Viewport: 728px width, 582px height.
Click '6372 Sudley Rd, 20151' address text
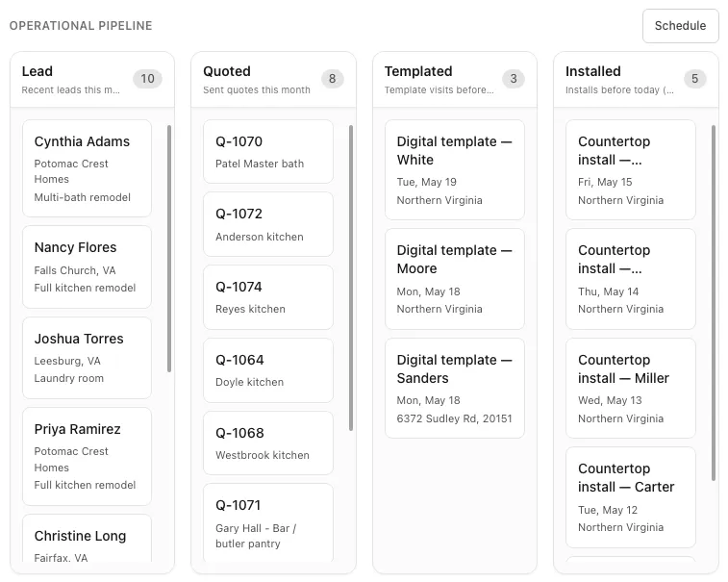pos(454,418)
